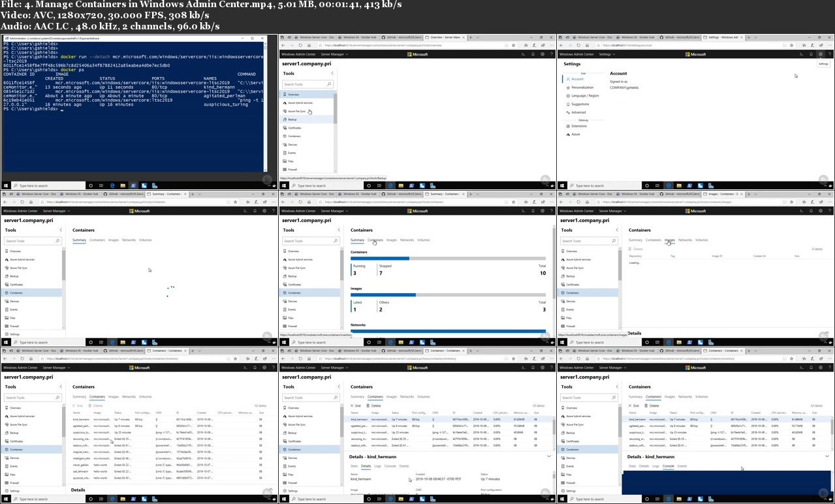The width and height of the screenshot is (835, 504).
Task: Select kind_hermann row in the Details-tab frame
Action: [448, 419]
